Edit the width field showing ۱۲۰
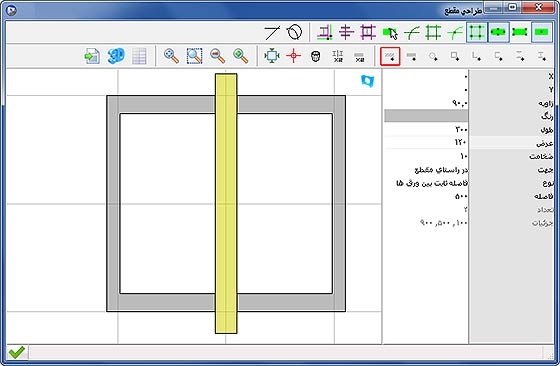 tap(426, 142)
